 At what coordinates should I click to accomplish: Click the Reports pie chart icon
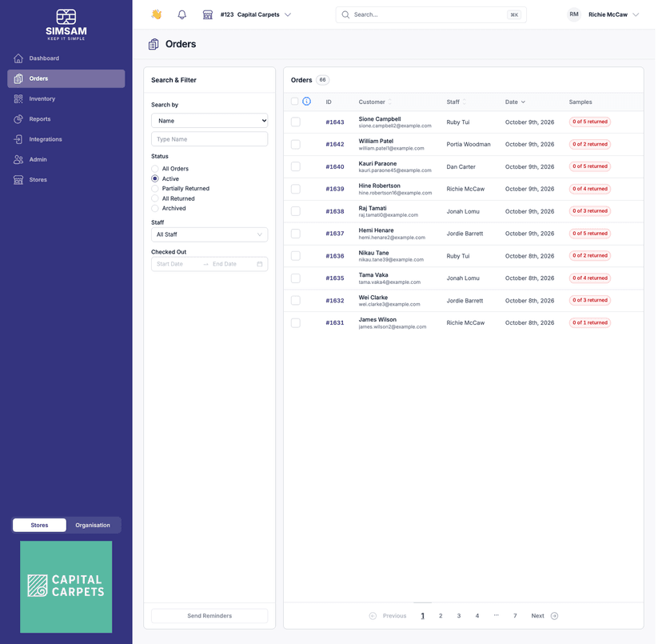pyautogui.click(x=18, y=119)
